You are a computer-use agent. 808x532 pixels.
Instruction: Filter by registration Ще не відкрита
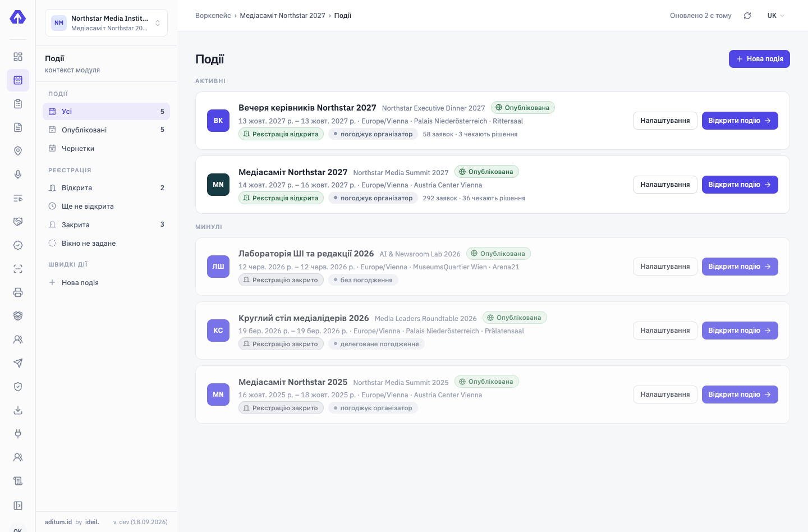pyautogui.click(x=106, y=206)
